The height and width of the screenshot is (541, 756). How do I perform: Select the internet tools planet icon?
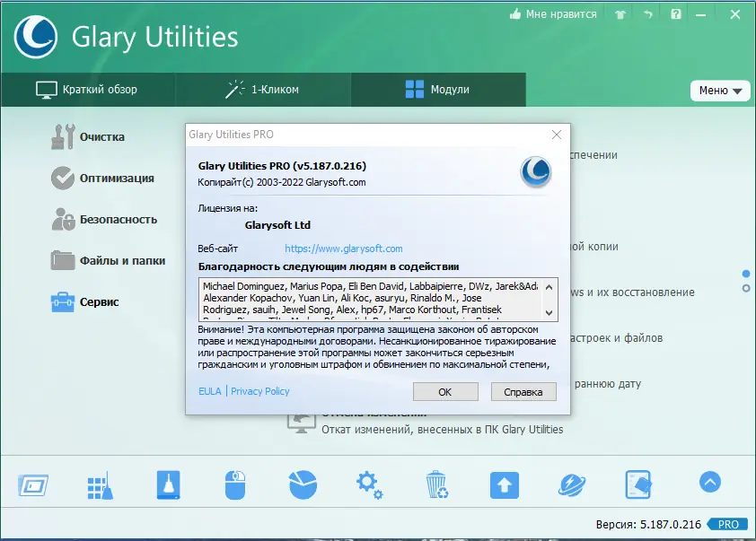pos(571,483)
